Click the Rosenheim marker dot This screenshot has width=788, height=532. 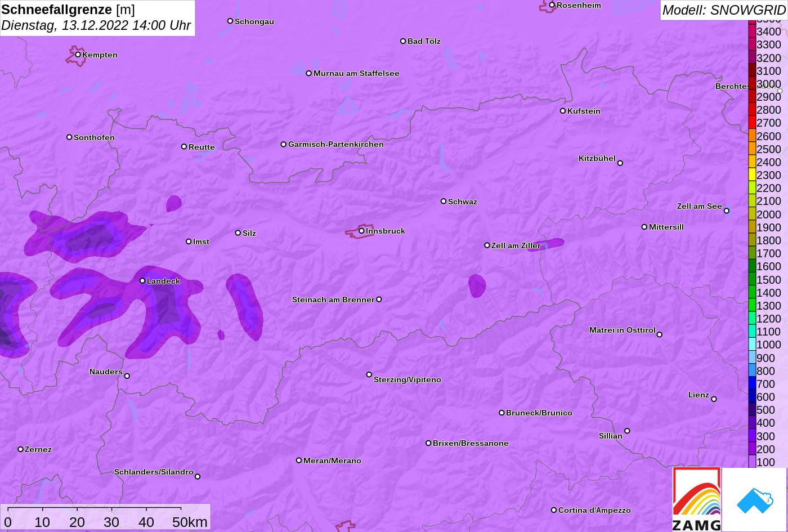tap(552, 5)
